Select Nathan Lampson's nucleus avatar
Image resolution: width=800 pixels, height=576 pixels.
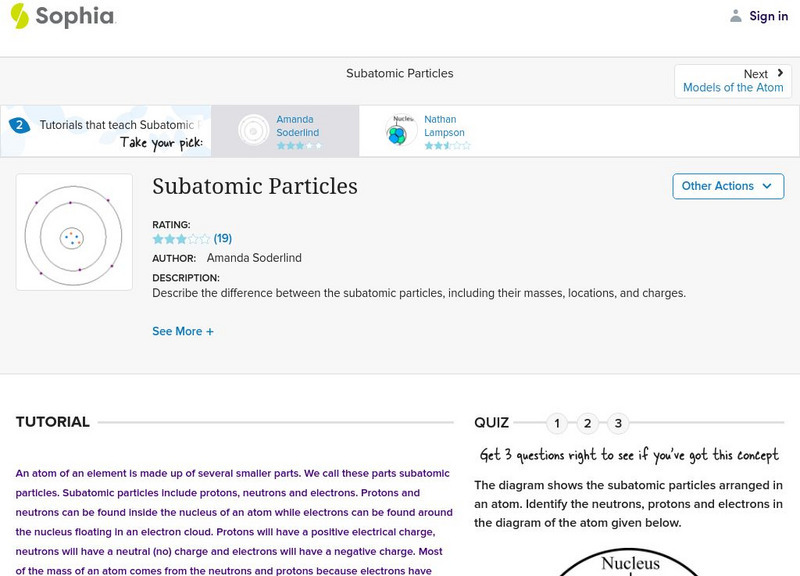[x=400, y=131]
